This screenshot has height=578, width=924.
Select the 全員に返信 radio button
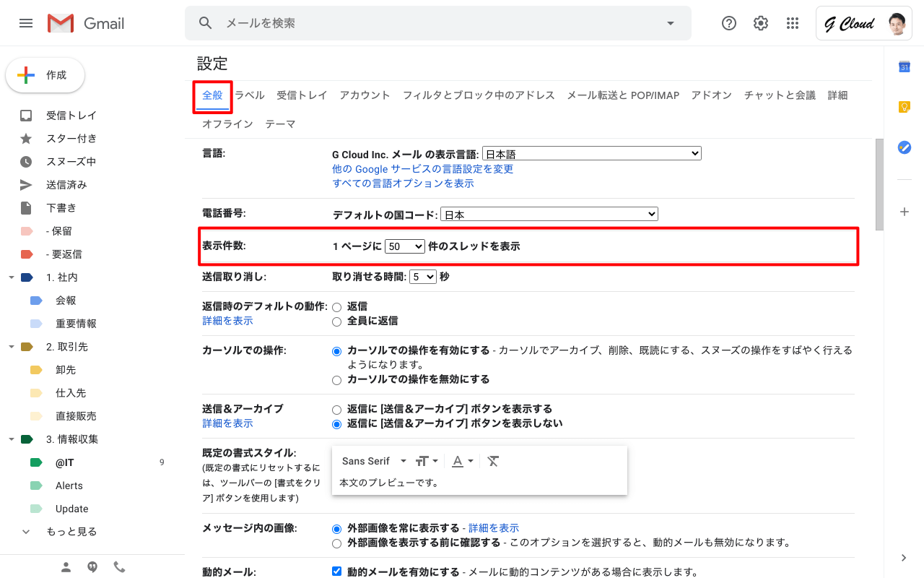tap(336, 322)
